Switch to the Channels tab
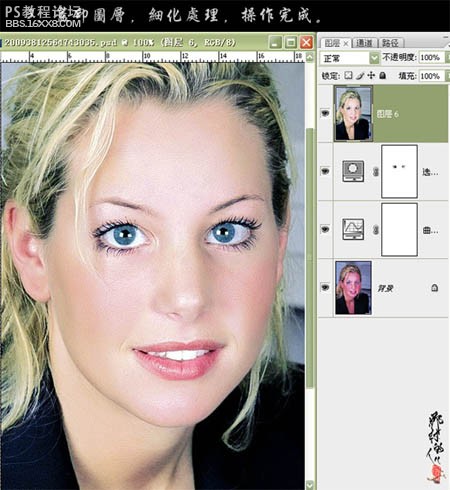450x490 pixels. coord(364,43)
